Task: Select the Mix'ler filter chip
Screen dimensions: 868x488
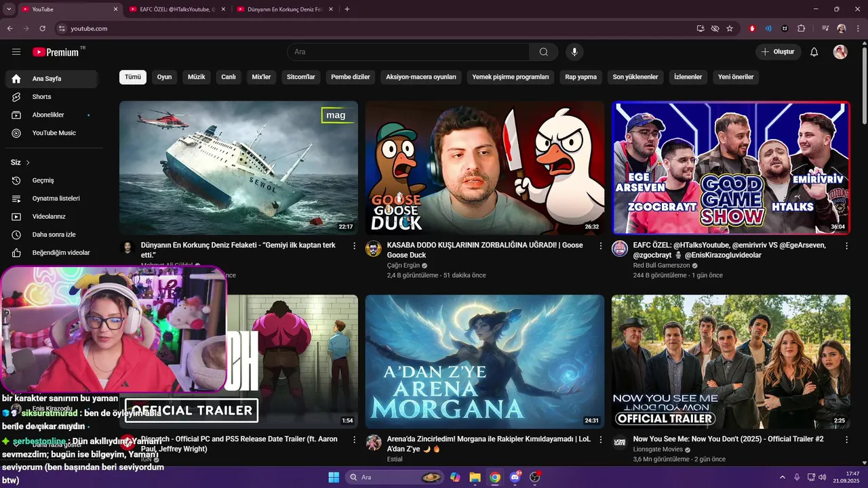Action: point(262,77)
